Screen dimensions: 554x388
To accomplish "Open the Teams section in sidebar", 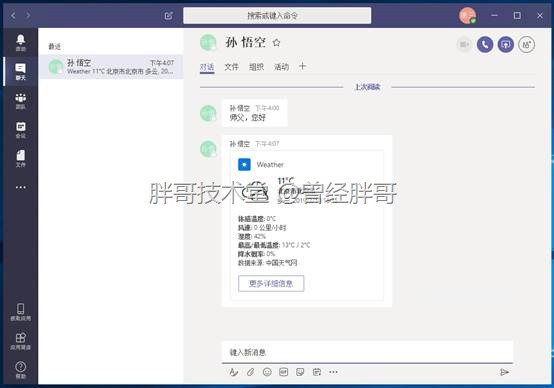I will [x=20, y=101].
